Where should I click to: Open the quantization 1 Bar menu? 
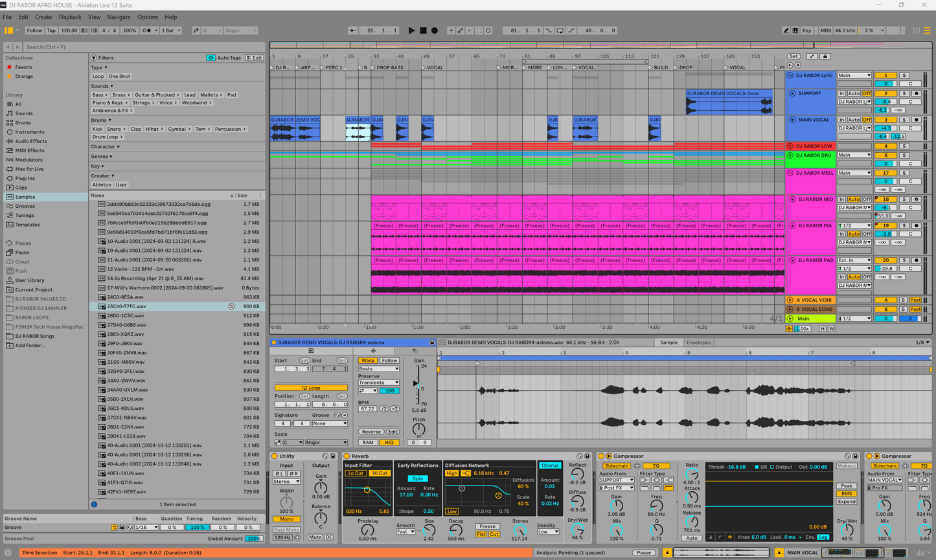[x=172, y=30]
